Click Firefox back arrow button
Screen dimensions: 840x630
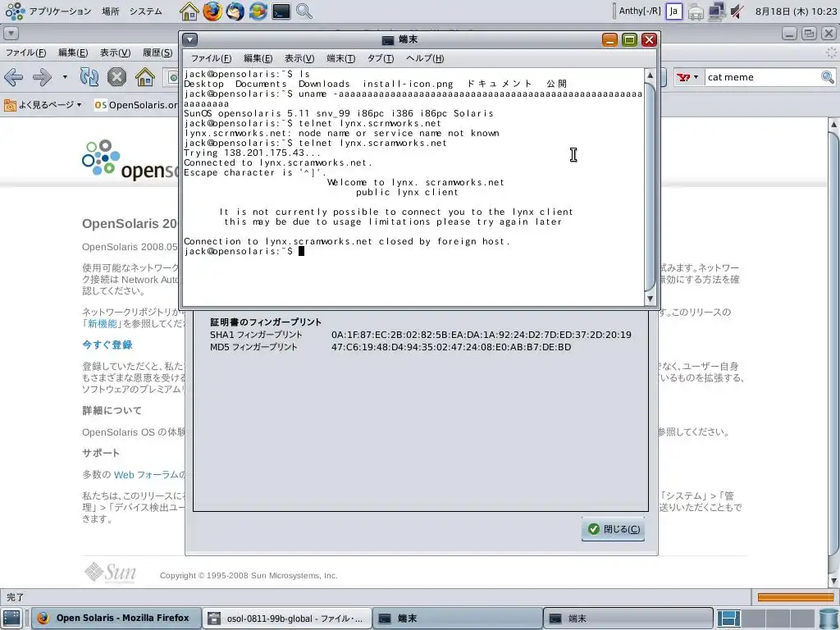tap(14, 77)
